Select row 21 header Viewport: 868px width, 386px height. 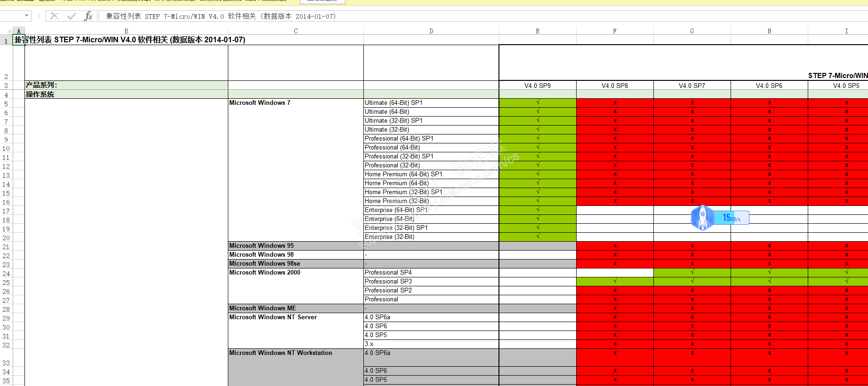tap(6, 246)
